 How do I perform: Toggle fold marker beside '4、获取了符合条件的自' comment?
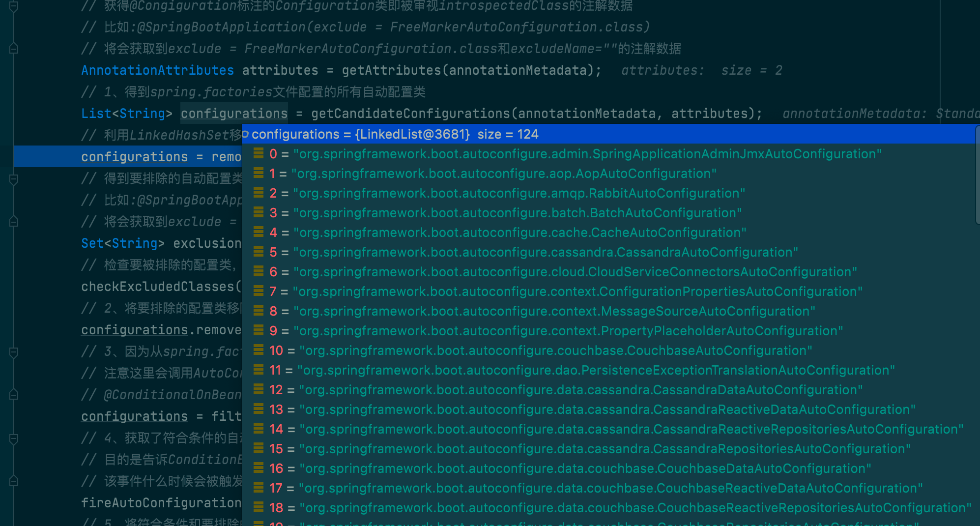tap(14, 438)
